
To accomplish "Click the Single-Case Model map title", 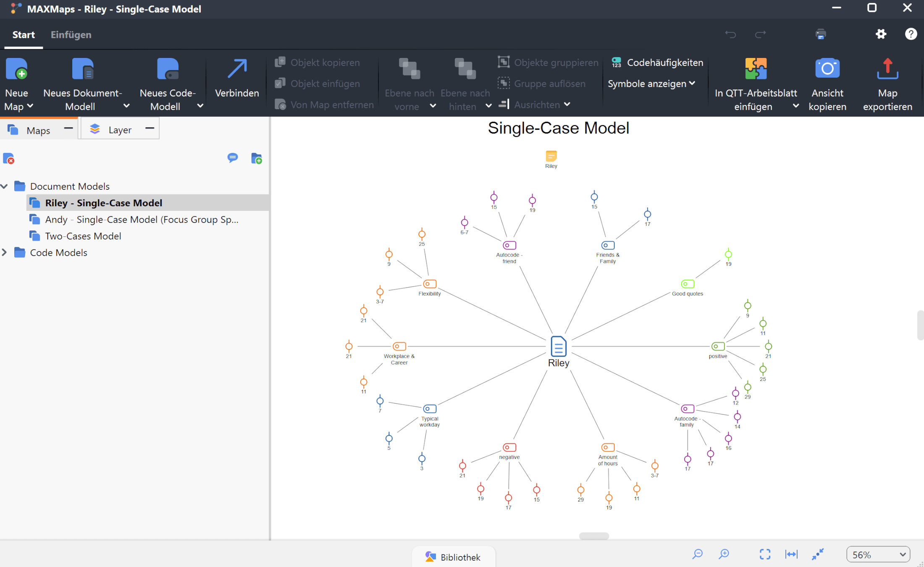I will (x=558, y=128).
